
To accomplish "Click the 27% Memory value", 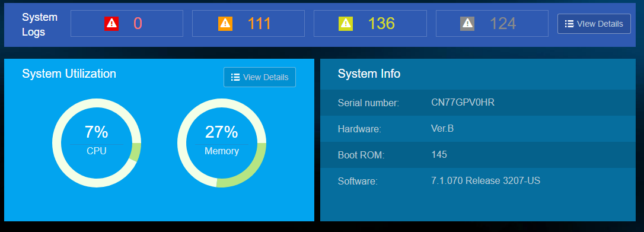I will click(222, 132).
